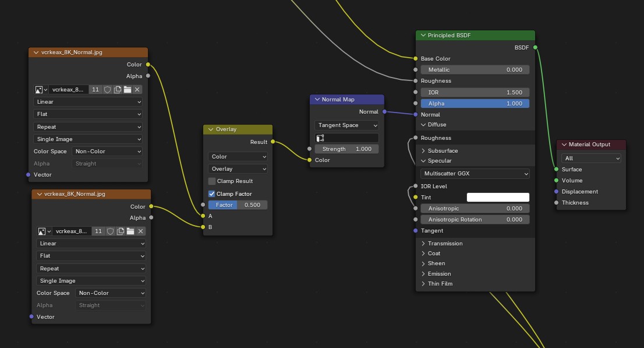The width and height of the screenshot is (644, 348).
Task: Click new image copy icon in node feeding Overlay A
Action: click(x=118, y=89)
